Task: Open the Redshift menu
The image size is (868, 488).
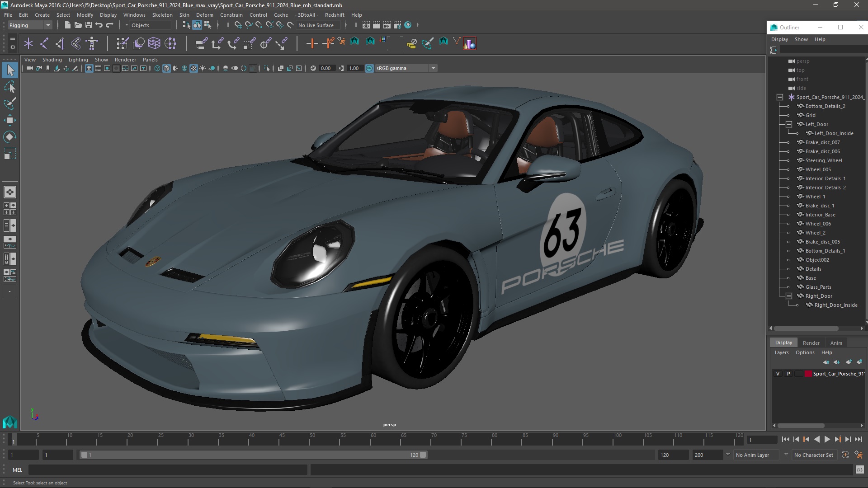Action: point(335,15)
